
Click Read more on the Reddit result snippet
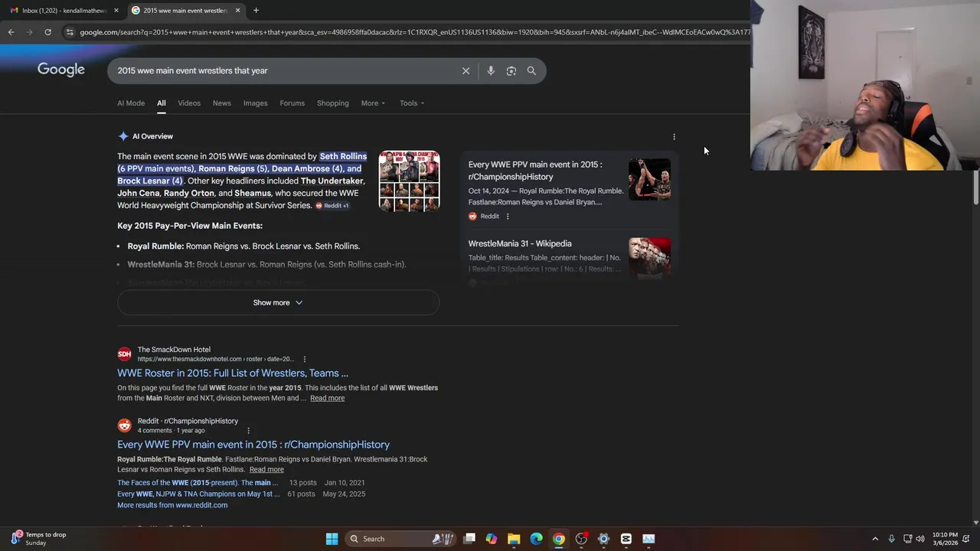[266, 470]
